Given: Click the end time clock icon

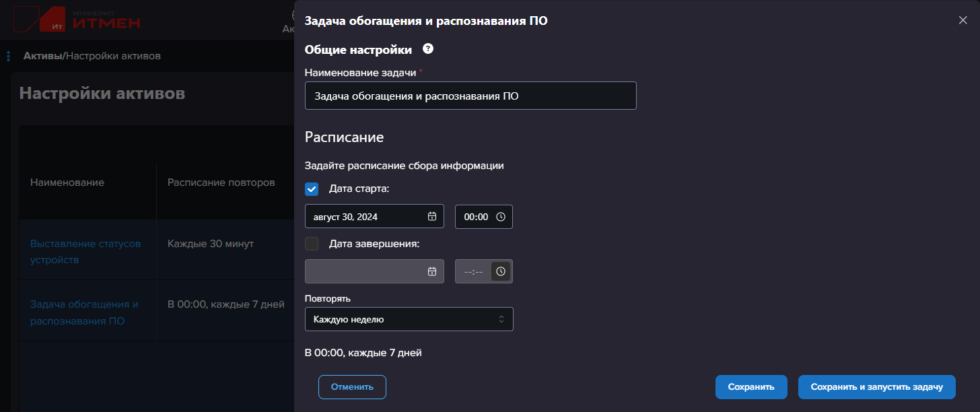Looking at the screenshot, I should pyautogui.click(x=501, y=271).
